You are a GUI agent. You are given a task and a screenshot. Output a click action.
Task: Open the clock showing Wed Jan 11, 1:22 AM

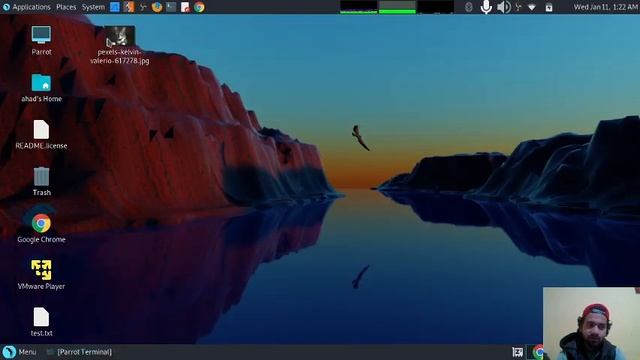pyautogui.click(x=606, y=7)
